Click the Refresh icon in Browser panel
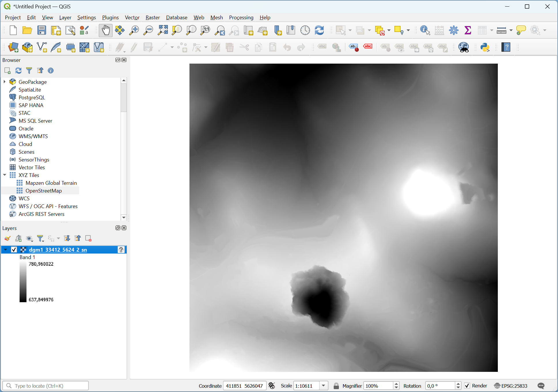Image resolution: width=558 pixels, height=392 pixels. [18, 71]
